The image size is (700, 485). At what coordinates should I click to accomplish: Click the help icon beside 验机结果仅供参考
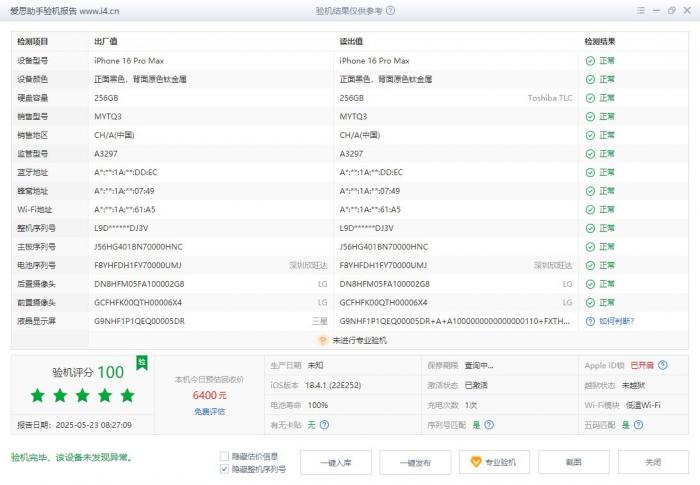(x=390, y=10)
